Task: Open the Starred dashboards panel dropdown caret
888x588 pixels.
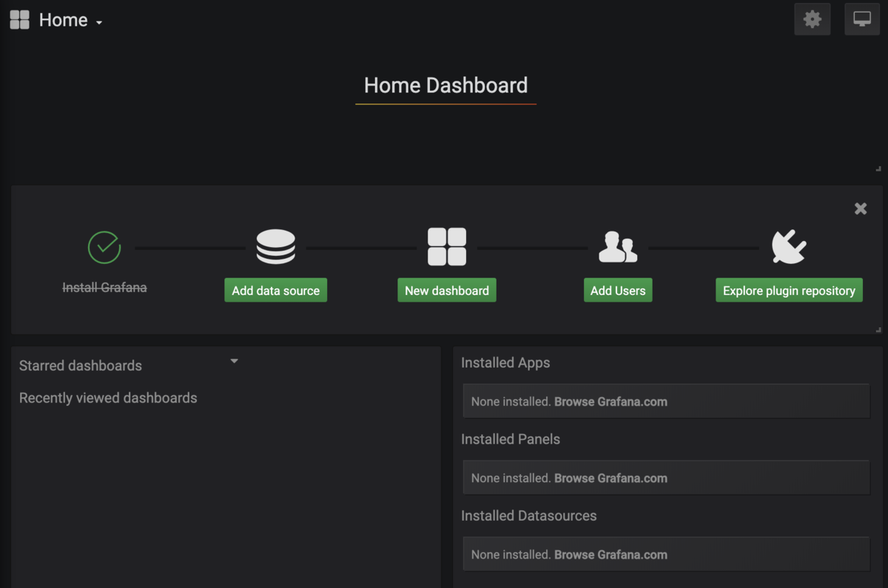Action: (x=234, y=361)
